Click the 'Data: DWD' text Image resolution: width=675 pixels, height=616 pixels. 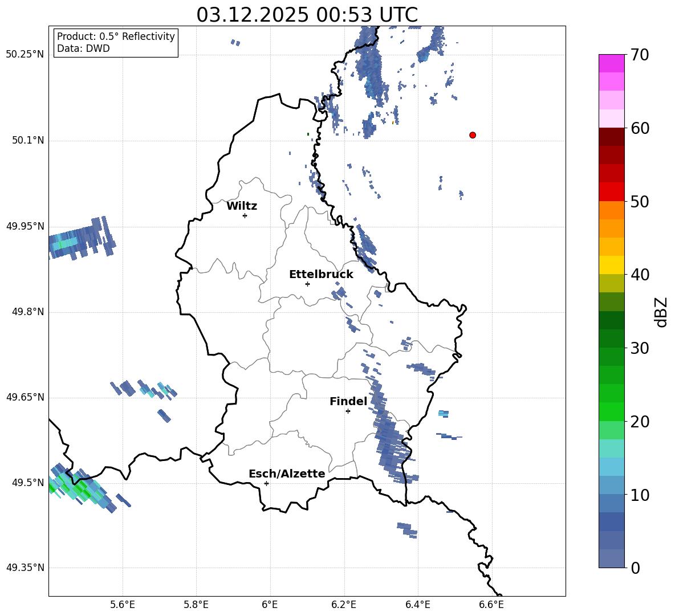click(x=83, y=48)
